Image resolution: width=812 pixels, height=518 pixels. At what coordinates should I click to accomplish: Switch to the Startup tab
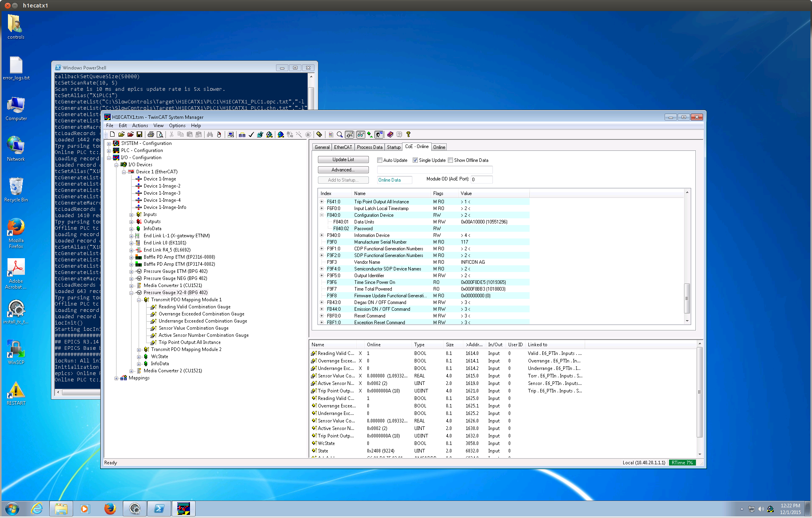[x=394, y=147]
